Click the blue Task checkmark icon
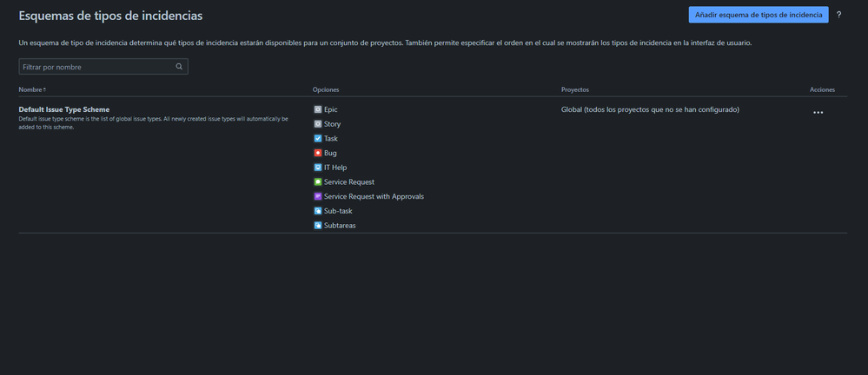Image resolution: width=868 pixels, height=375 pixels. click(x=318, y=138)
